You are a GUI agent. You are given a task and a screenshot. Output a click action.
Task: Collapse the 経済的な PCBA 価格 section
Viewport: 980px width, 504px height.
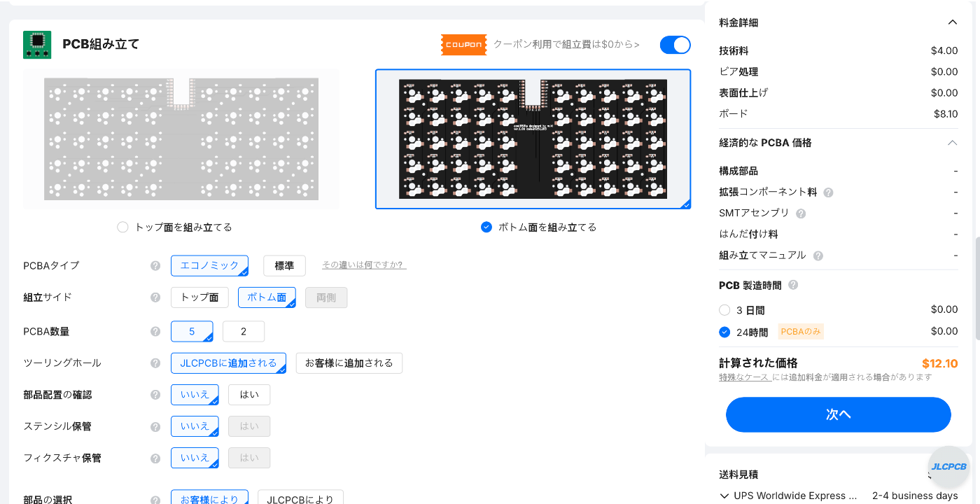coord(952,143)
